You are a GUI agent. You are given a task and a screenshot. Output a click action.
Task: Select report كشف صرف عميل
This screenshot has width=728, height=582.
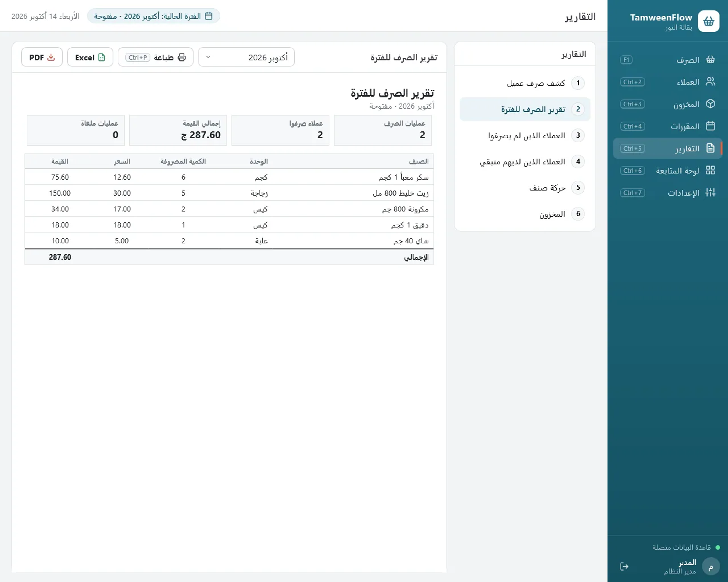525,83
